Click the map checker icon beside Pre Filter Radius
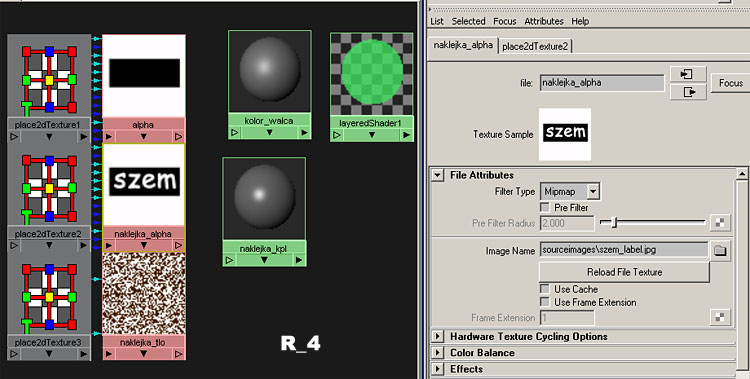This screenshot has width=750, height=379. pos(720,223)
